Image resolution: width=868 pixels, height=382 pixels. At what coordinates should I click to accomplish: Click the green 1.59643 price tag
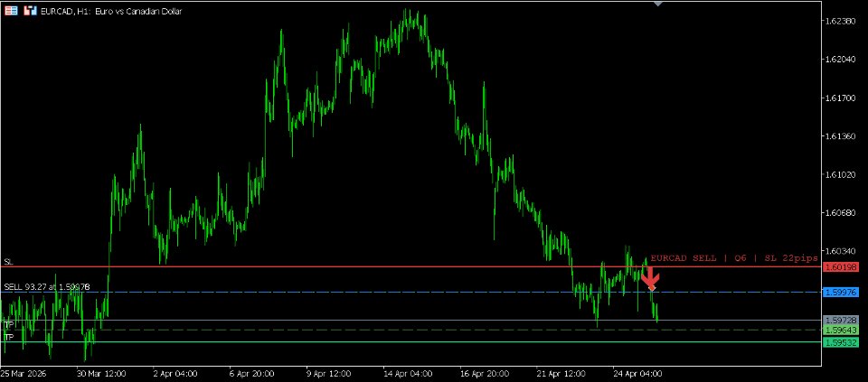[x=841, y=330]
